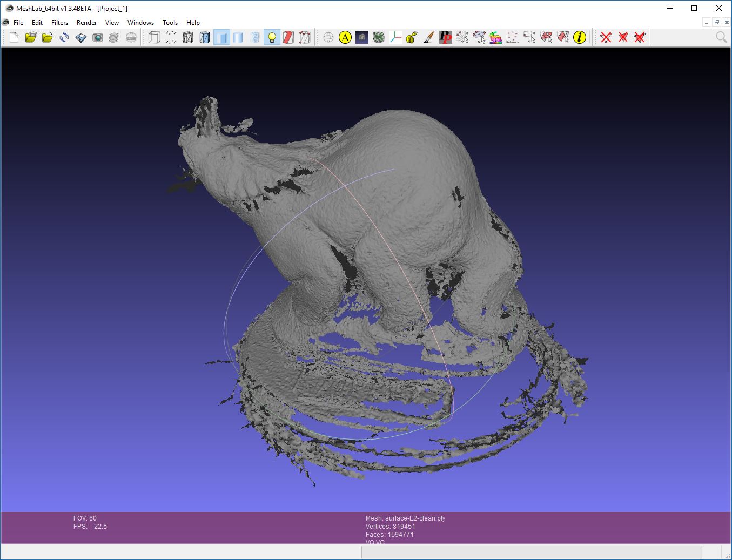Click the yellow A annotation icon
The height and width of the screenshot is (560, 732).
tap(345, 37)
